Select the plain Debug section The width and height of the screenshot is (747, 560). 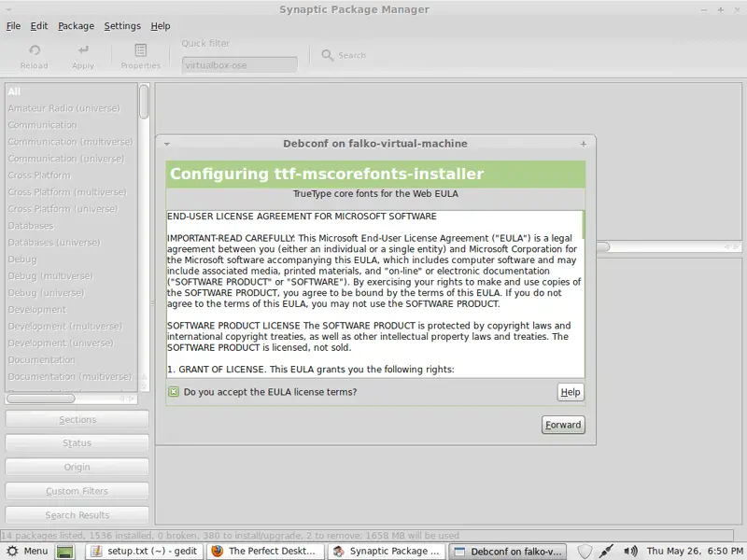(72, 259)
